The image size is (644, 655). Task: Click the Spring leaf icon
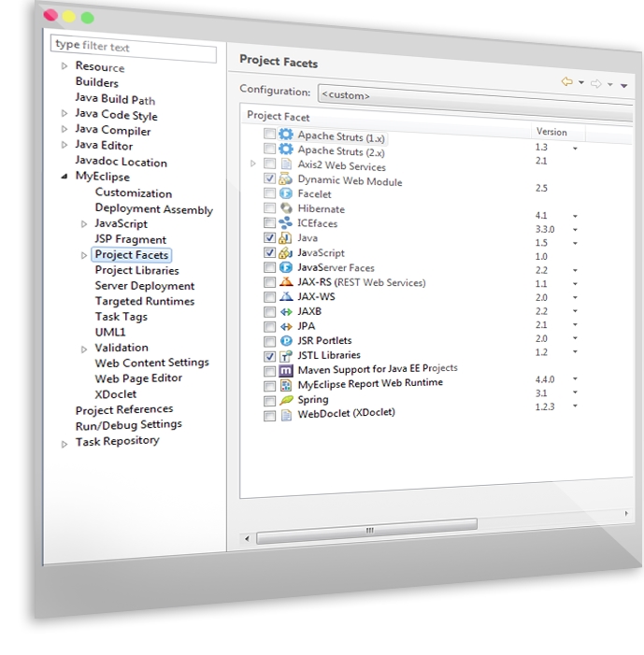(x=286, y=400)
